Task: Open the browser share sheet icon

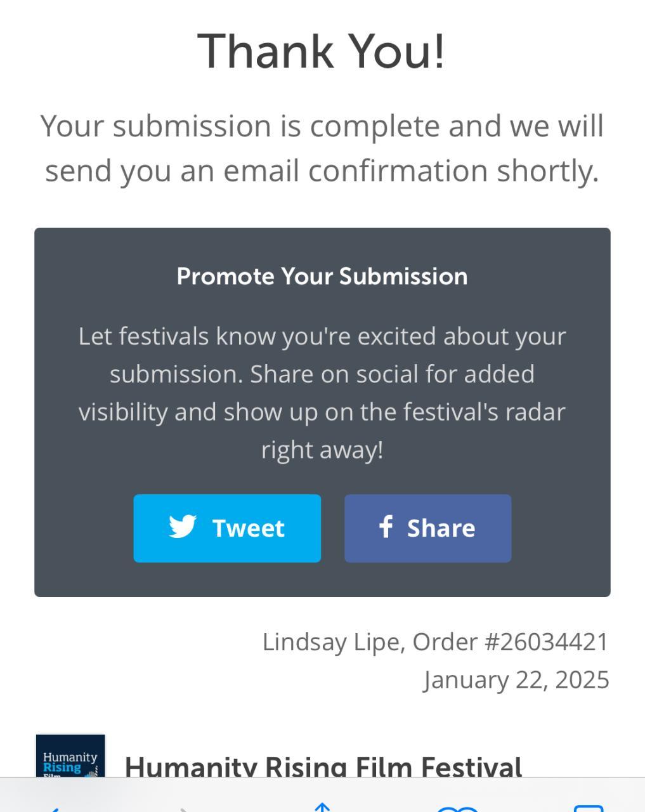Action: [x=322, y=806]
